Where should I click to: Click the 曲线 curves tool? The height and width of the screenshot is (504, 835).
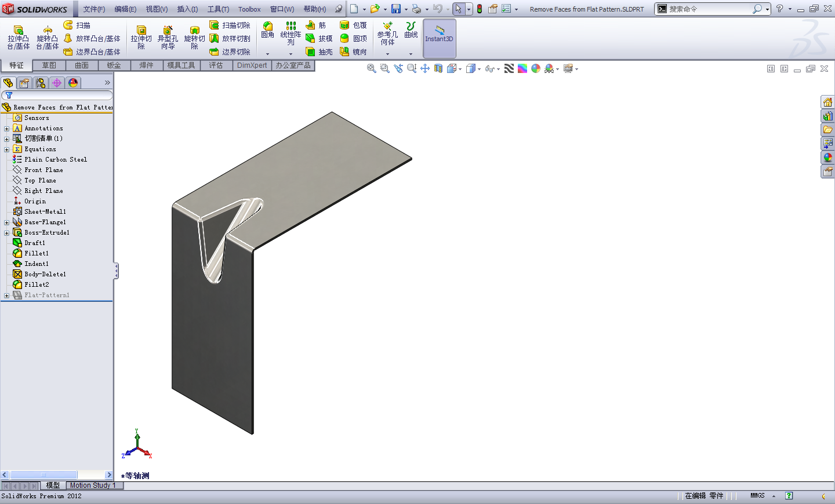(411, 30)
